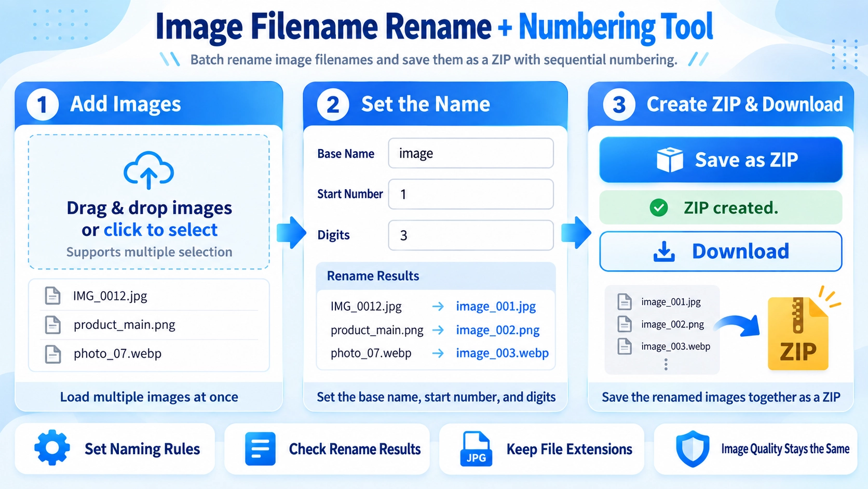Viewport: 868px width, 489px height.
Task: Click the JPG file icon
Action: click(x=476, y=448)
